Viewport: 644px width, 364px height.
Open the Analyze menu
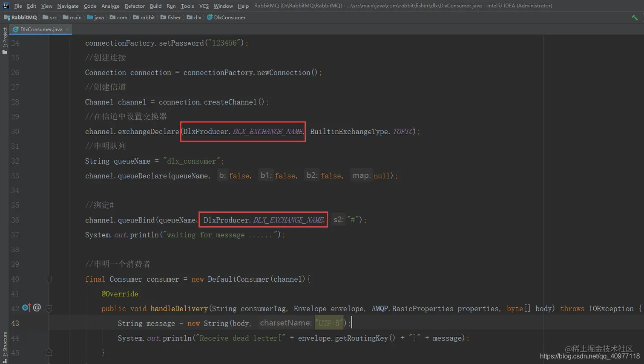tap(110, 6)
